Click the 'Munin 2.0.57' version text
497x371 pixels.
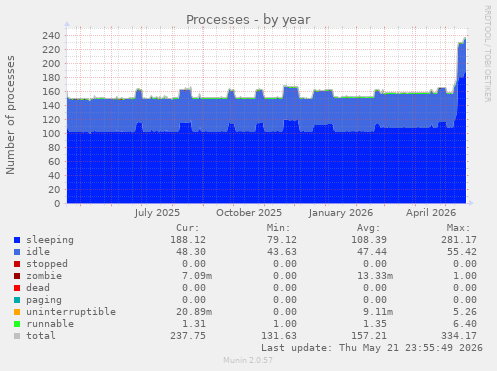(x=248, y=360)
